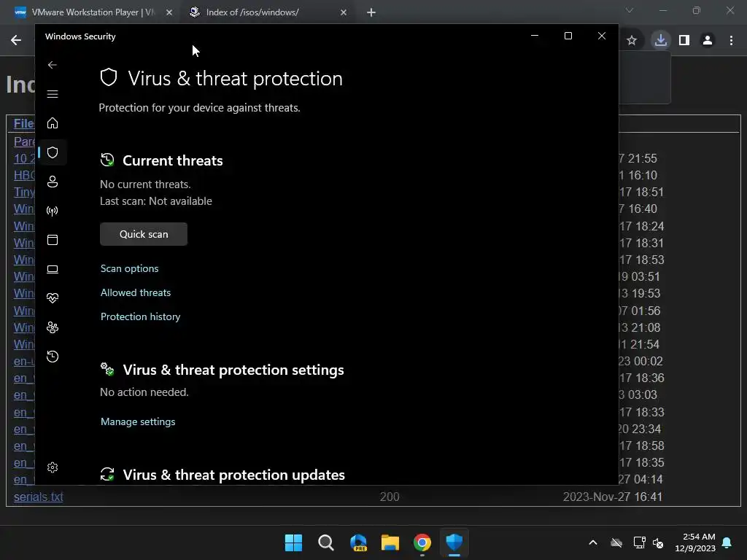Bookmark this page with the star icon
Image resolution: width=747 pixels, height=560 pixels.
[x=632, y=41]
